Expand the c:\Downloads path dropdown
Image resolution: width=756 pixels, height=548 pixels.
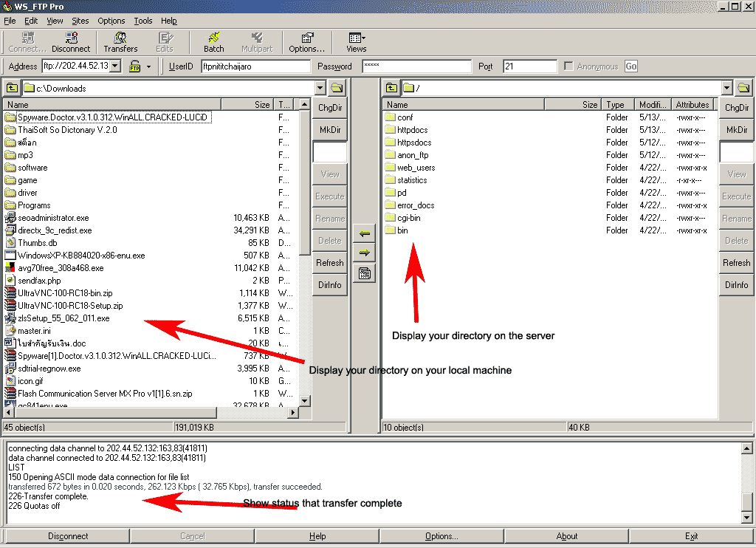[320, 88]
